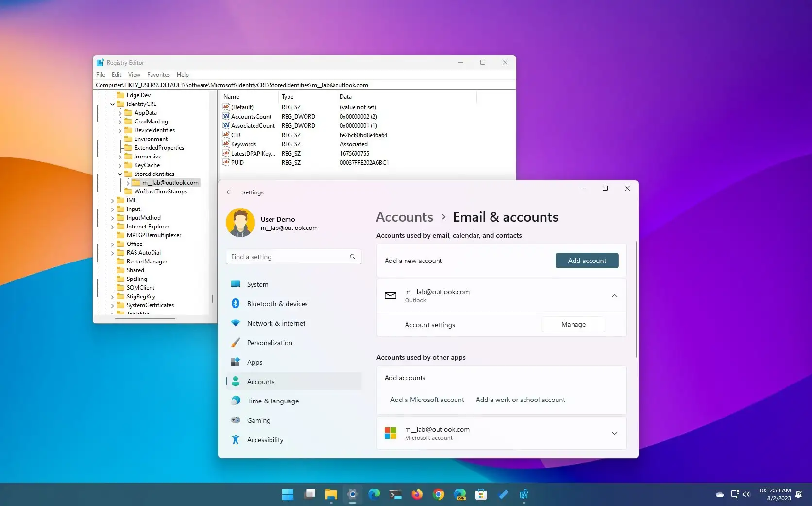Click inside the Find a setting box
812x506 pixels.
coord(287,257)
